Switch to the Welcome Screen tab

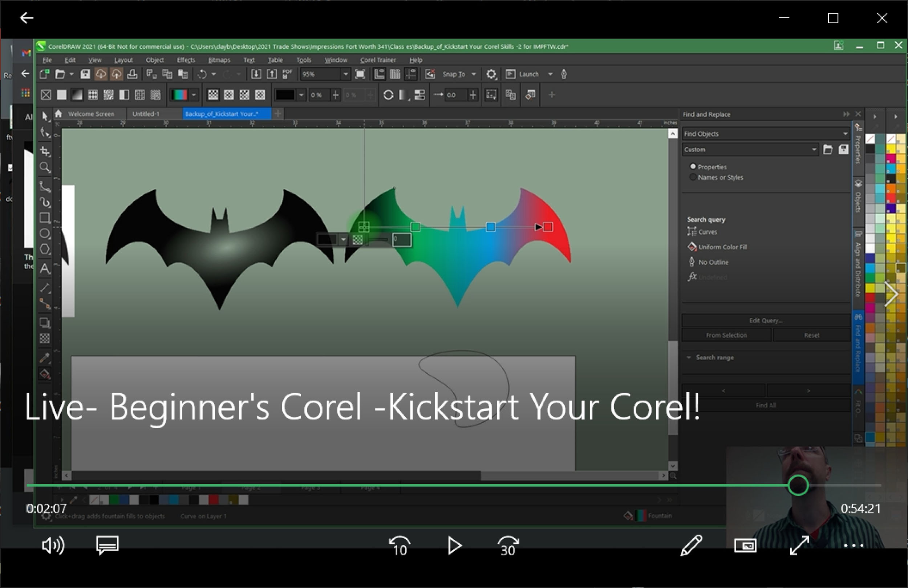point(91,114)
